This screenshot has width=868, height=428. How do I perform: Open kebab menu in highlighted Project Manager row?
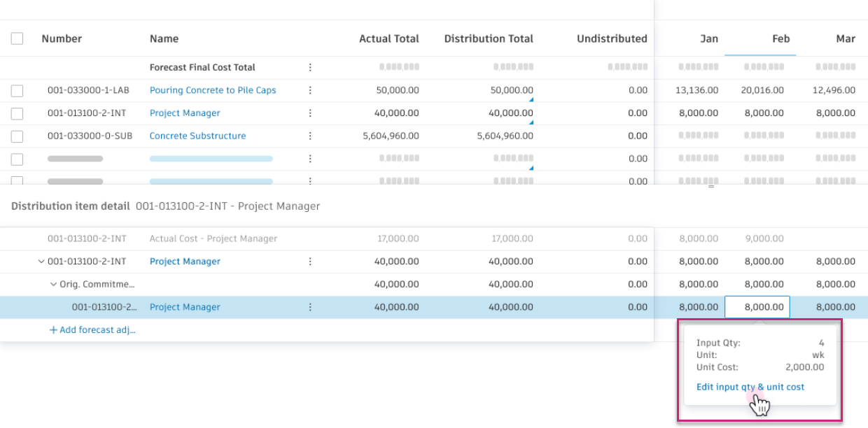(x=310, y=307)
